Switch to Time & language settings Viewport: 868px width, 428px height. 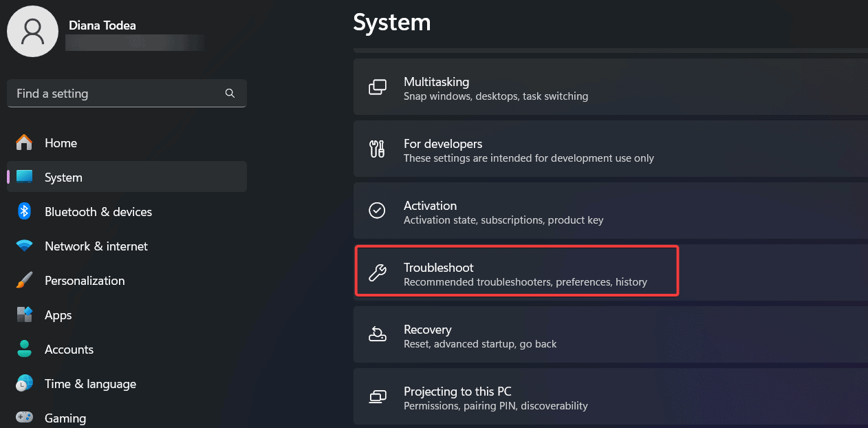tap(90, 384)
